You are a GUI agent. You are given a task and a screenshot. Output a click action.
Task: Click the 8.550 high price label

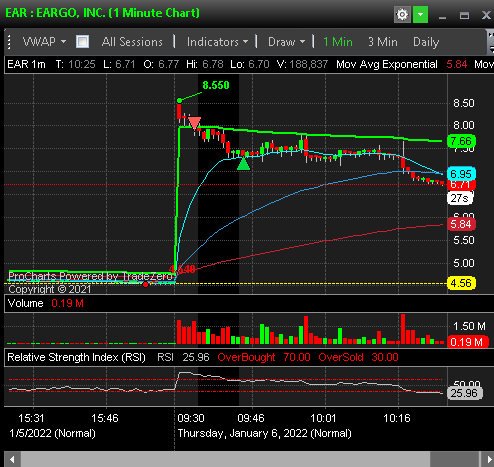pyautogui.click(x=216, y=85)
